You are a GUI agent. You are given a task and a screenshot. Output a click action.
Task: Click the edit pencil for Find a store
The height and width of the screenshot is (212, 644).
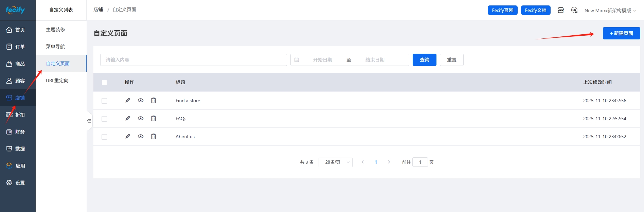pyautogui.click(x=128, y=101)
